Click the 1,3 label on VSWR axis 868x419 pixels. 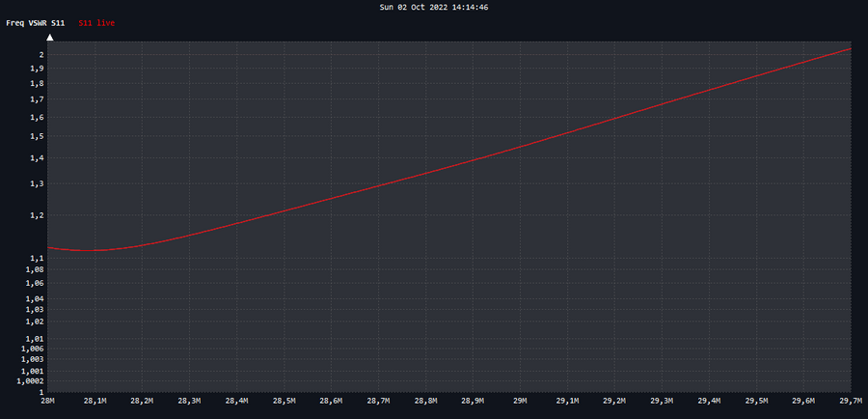[37, 183]
